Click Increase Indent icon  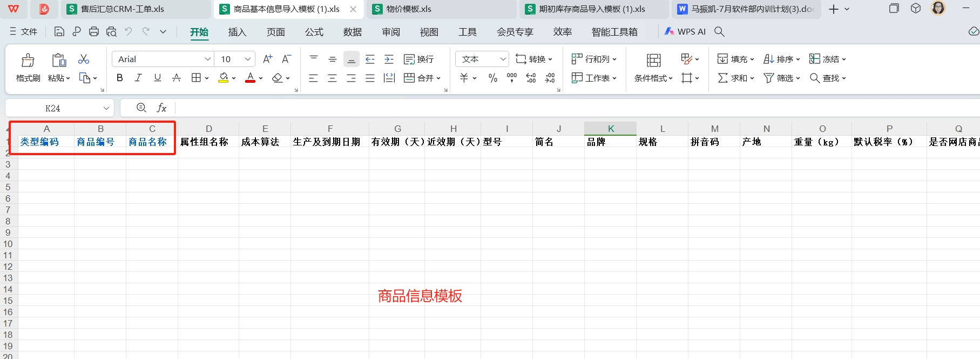point(389,59)
